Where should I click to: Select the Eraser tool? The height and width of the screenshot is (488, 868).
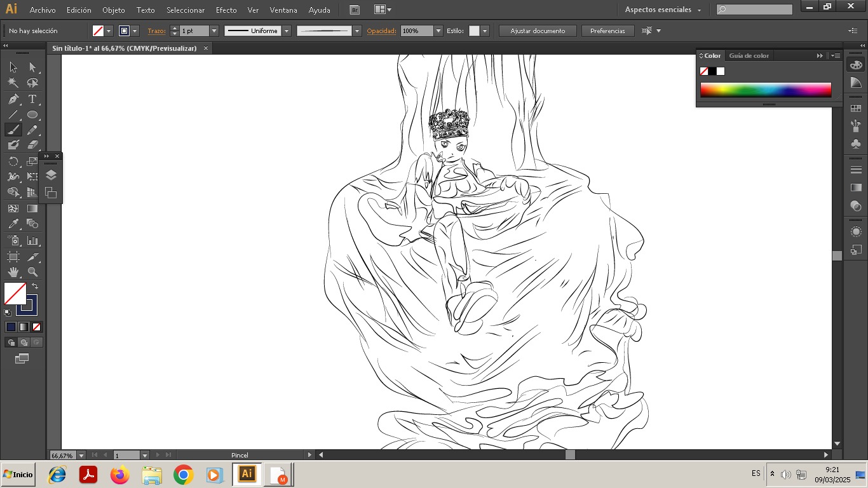(x=32, y=145)
